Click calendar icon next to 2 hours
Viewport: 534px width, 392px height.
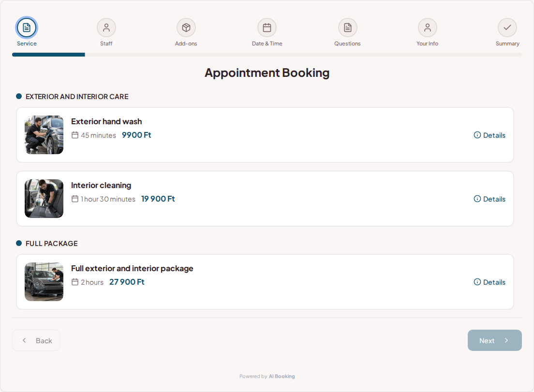pos(75,282)
